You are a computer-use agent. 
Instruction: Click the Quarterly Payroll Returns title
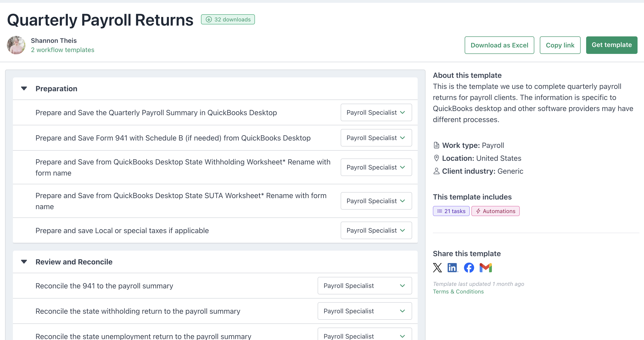point(100,20)
